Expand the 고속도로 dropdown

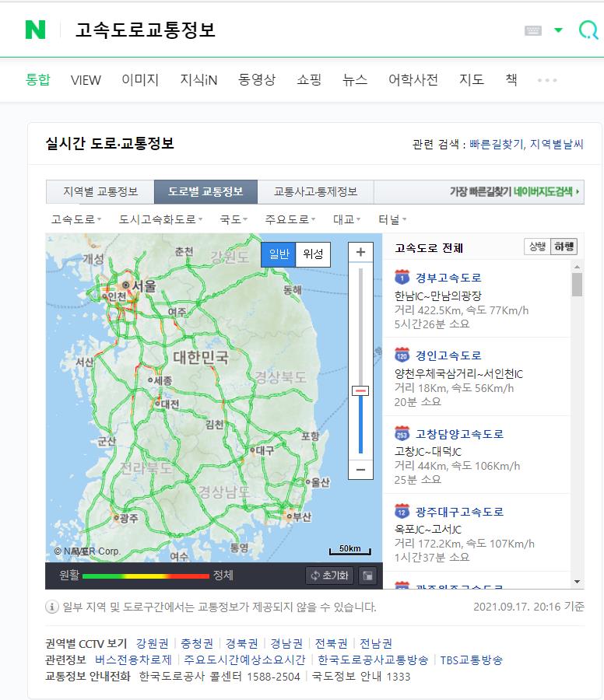pos(76,219)
